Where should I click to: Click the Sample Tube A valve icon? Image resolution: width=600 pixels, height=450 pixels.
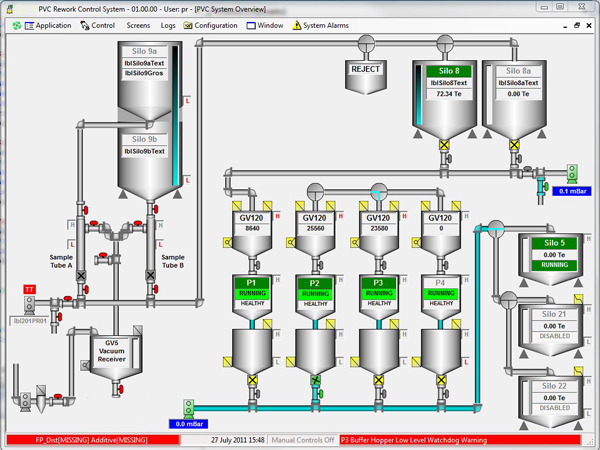coord(81,275)
